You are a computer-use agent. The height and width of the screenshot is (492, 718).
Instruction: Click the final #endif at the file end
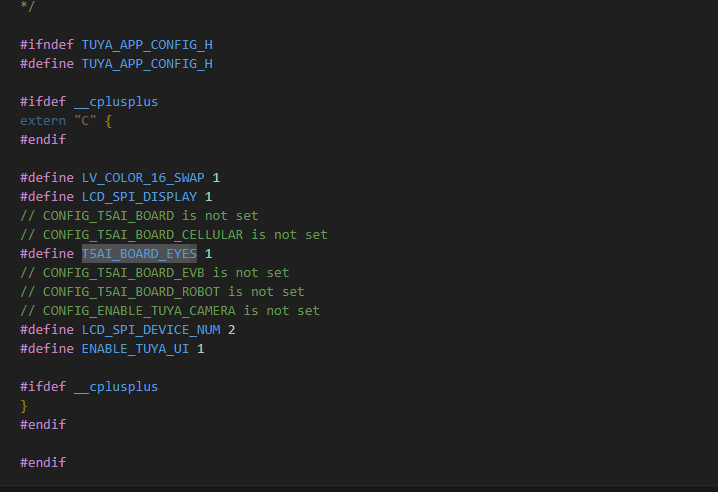(x=43, y=463)
